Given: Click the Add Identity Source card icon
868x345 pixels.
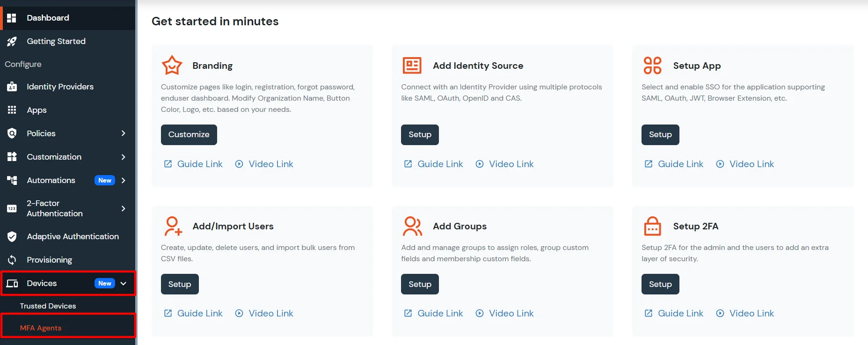Looking at the screenshot, I should pos(412,66).
